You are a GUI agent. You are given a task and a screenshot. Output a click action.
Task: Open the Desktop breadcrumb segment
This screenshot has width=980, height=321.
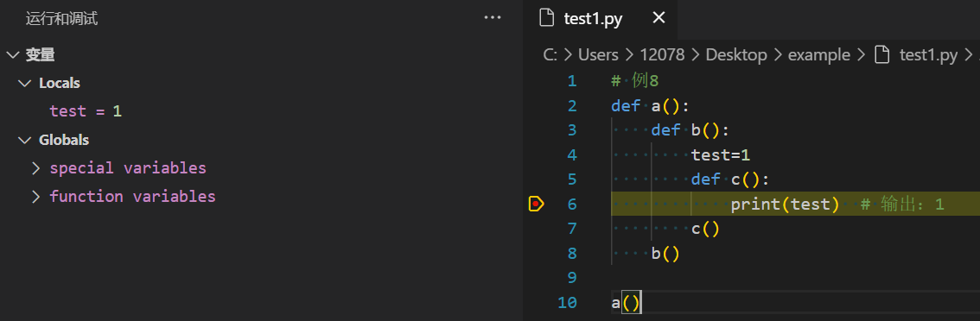(x=736, y=55)
